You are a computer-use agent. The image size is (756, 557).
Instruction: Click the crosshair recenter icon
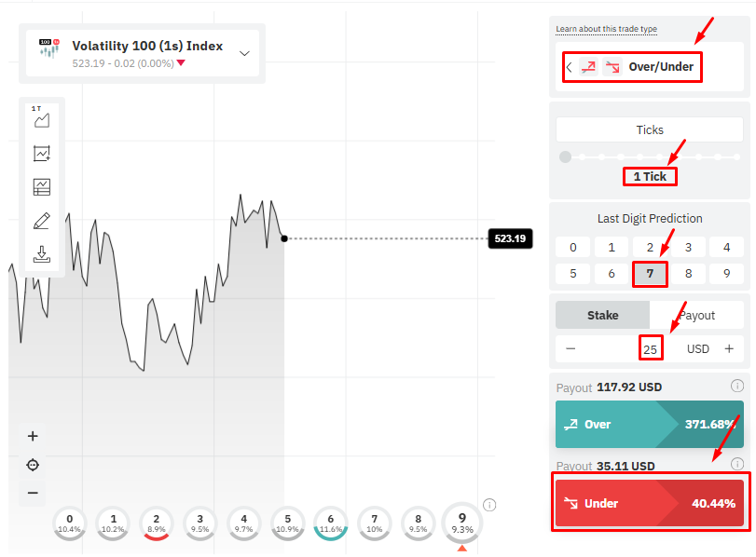point(33,465)
